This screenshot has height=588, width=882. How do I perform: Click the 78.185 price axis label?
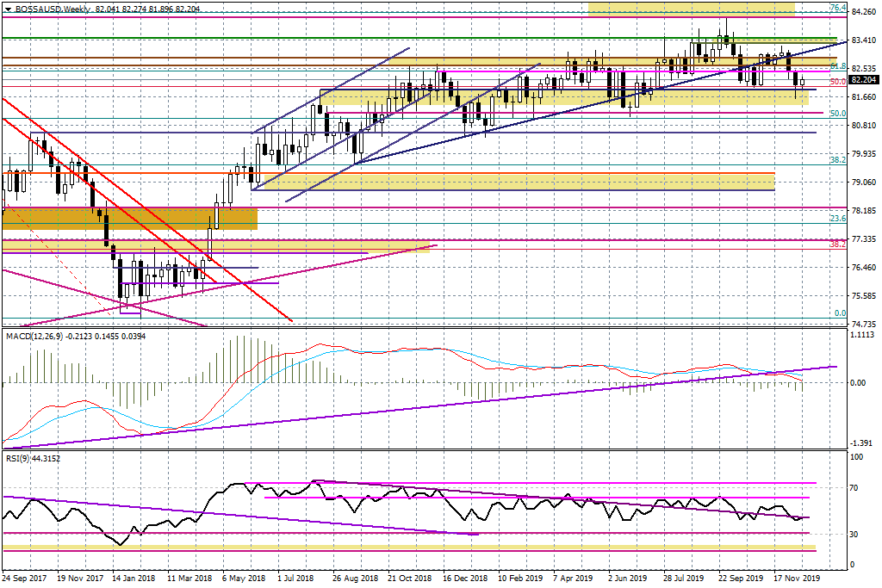point(863,210)
